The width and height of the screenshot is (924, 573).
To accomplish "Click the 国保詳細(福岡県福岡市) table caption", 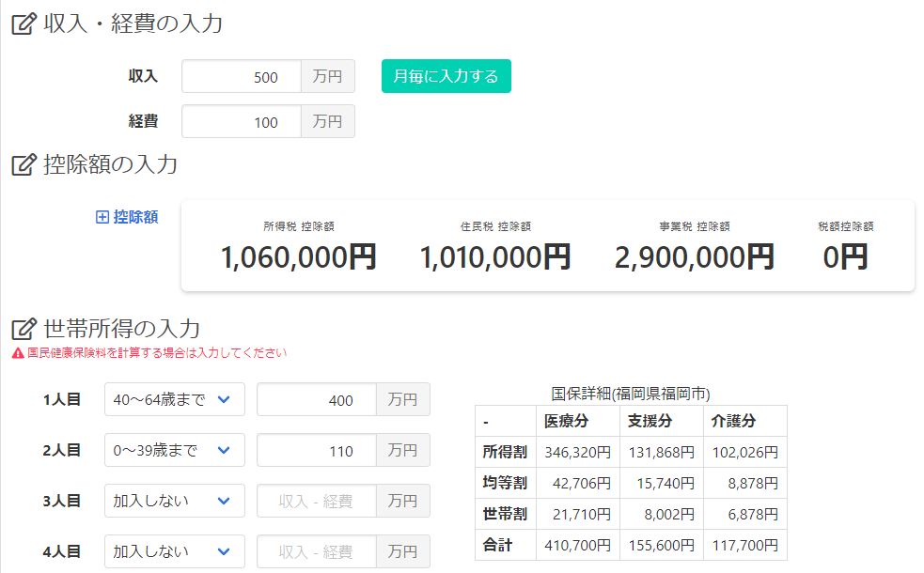I will click(x=631, y=394).
